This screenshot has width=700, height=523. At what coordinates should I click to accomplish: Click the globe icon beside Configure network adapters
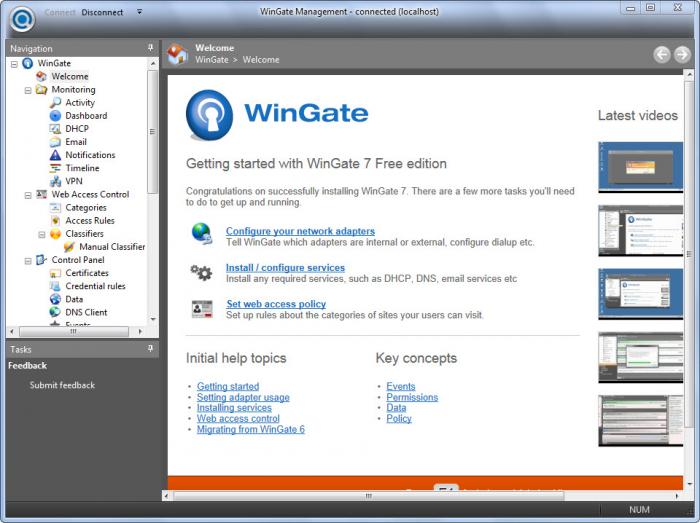coord(202,233)
